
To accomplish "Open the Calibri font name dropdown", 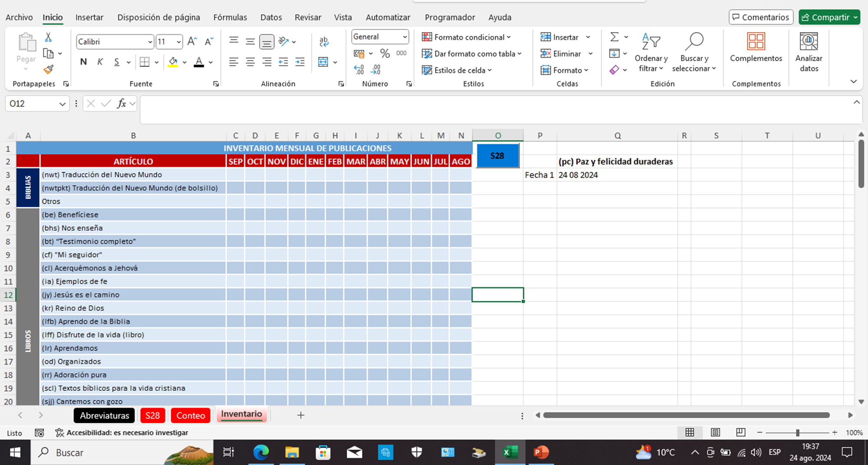I will coord(150,42).
